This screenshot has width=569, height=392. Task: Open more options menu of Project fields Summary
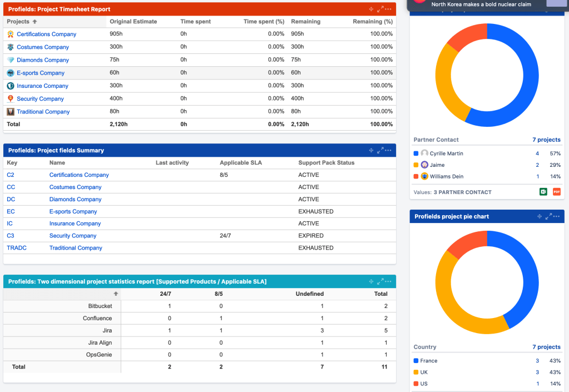coord(388,151)
